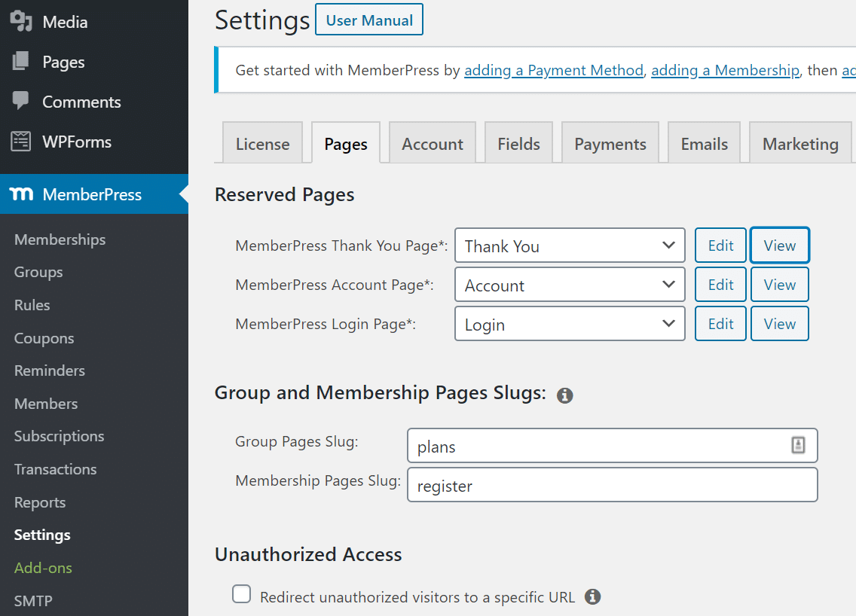Click info icon next to redirect unauthorized option
This screenshot has width=856, height=616.
tap(593, 596)
